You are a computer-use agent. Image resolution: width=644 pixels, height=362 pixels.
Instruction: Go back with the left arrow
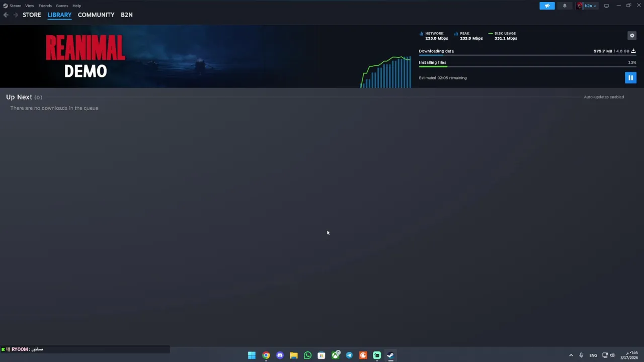tap(6, 15)
